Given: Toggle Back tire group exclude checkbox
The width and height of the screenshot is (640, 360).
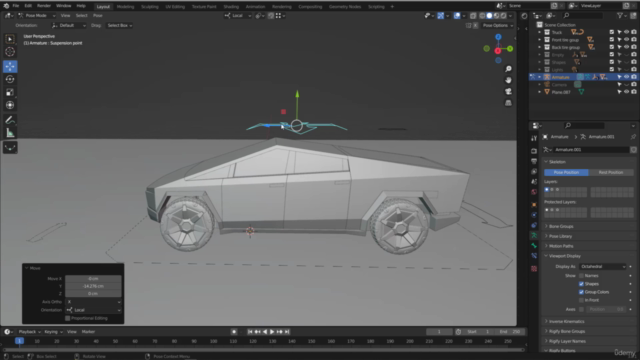Looking at the screenshot, I should click(612, 47).
